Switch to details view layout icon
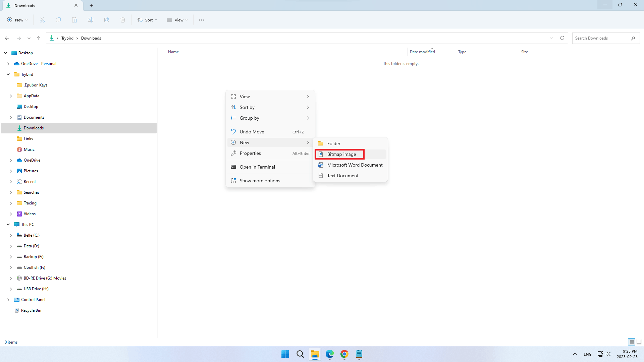The height and width of the screenshot is (362, 644). click(x=632, y=342)
